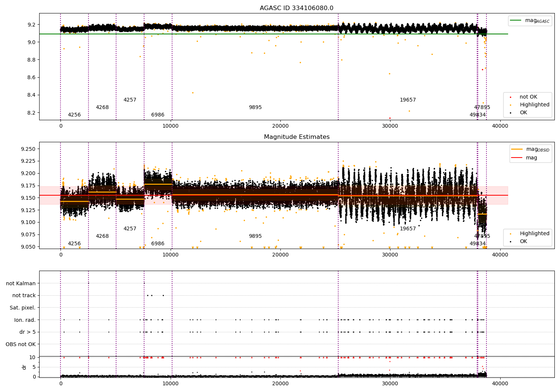This screenshot has height=392, width=560.
Task: Select the green mag AGASC legend line
Action: pyautogui.click(x=516, y=21)
